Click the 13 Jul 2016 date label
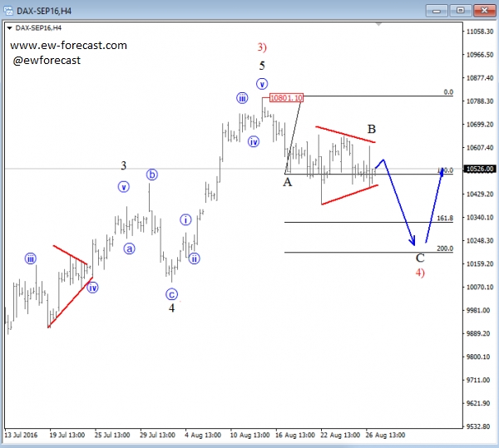Screen dimensions: 499x448 tap(21, 435)
